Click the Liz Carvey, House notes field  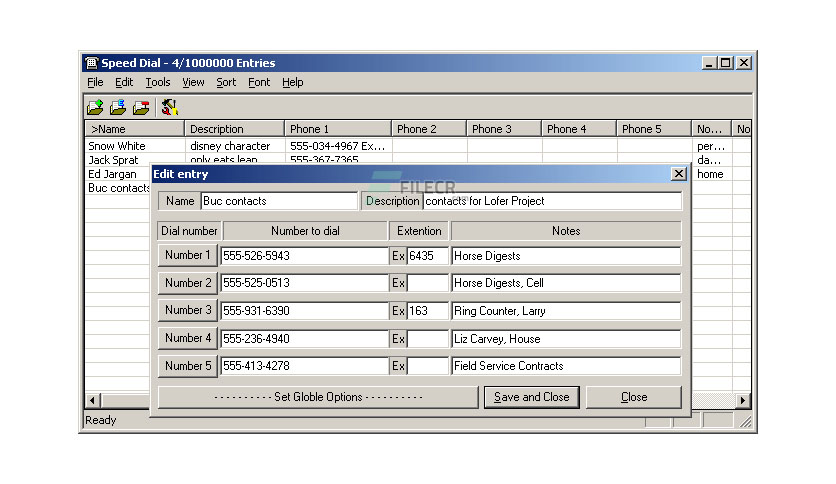click(566, 338)
